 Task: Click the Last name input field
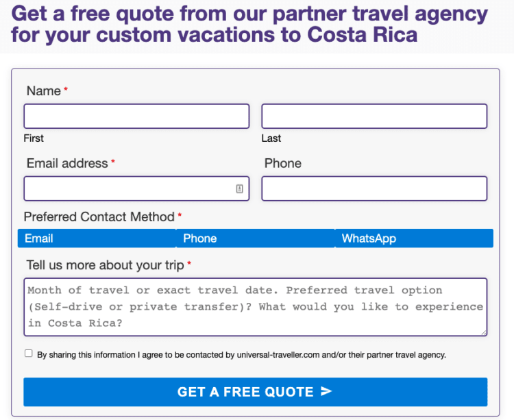pos(374,116)
